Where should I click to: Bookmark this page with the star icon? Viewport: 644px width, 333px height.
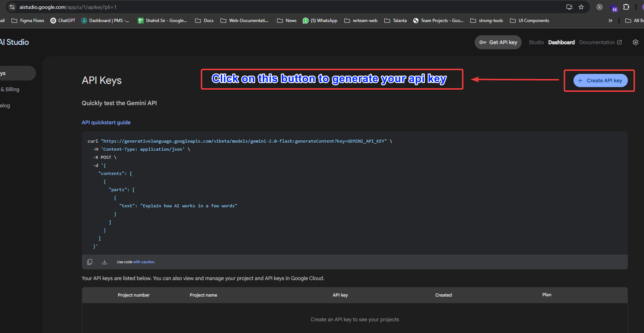(581, 7)
